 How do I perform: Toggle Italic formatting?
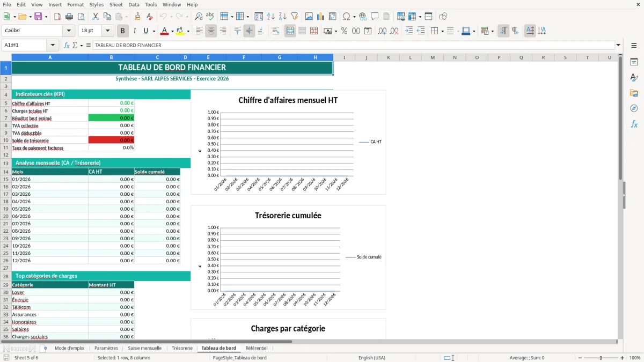point(134,31)
